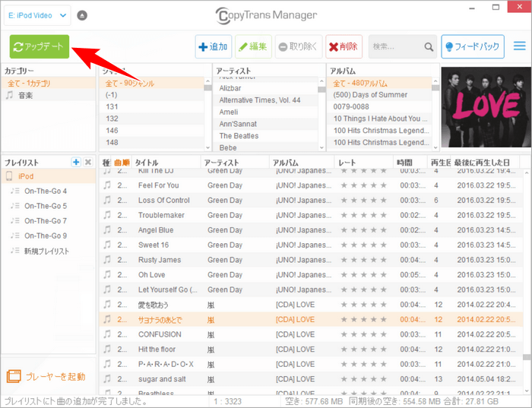
Task: Click the rating stars for Feel For You
Action: click(x=364, y=185)
